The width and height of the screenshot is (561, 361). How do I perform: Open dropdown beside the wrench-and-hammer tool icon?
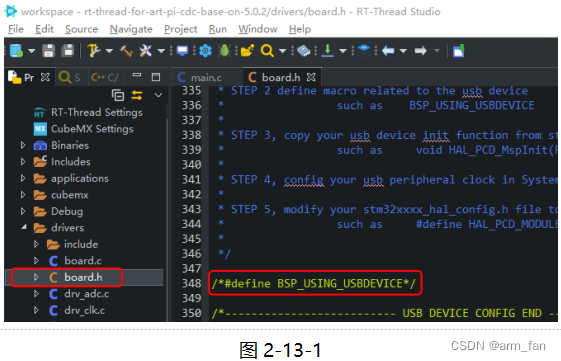point(109,51)
